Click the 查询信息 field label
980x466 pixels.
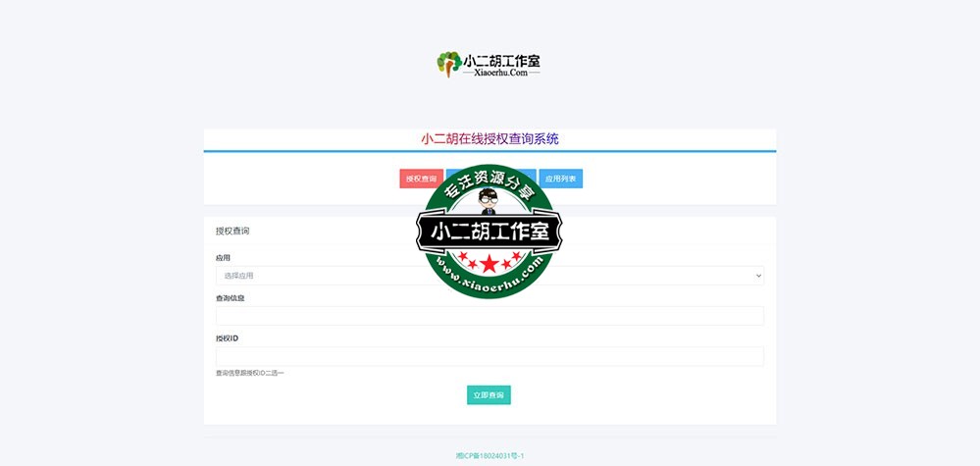pyautogui.click(x=230, y=298)
